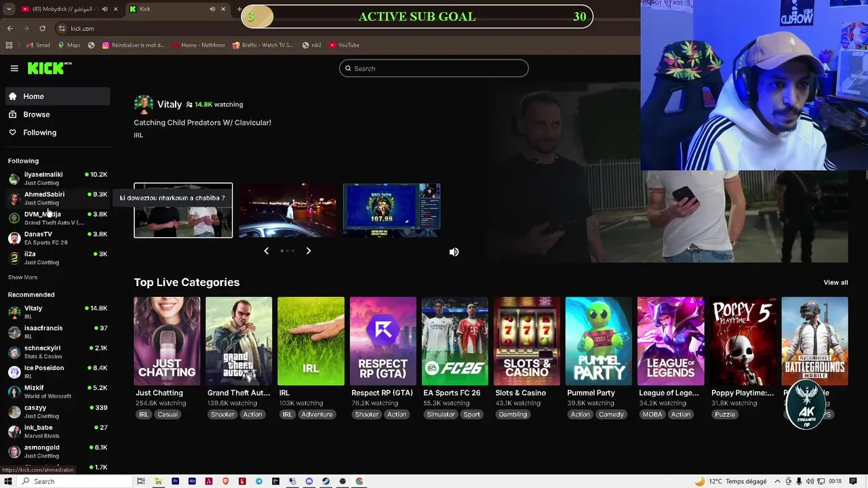Open the Grand Theft Auto category card

[239, 341]
